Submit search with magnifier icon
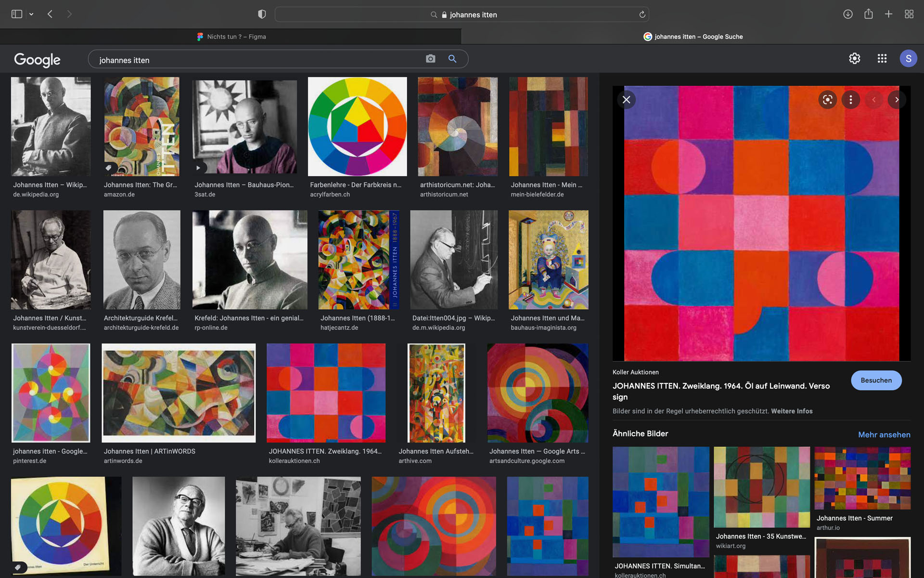924x578 pixels. [x=452, y=59]
